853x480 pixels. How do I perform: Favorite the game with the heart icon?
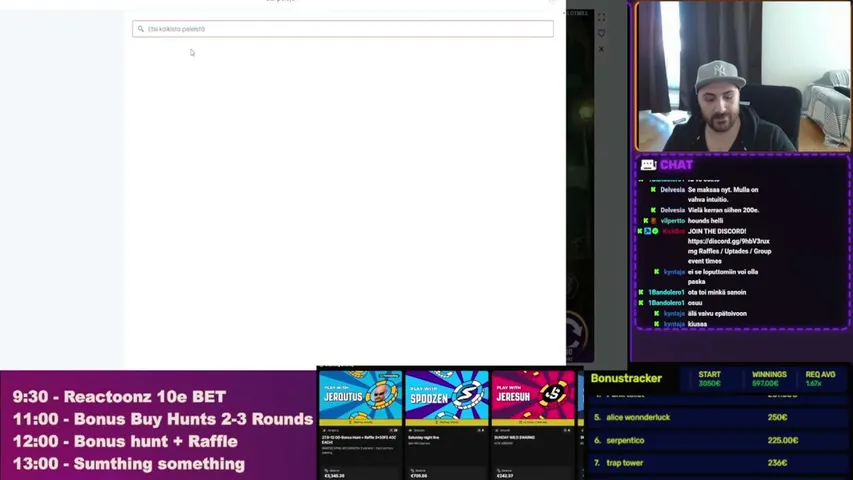(601, 33)
